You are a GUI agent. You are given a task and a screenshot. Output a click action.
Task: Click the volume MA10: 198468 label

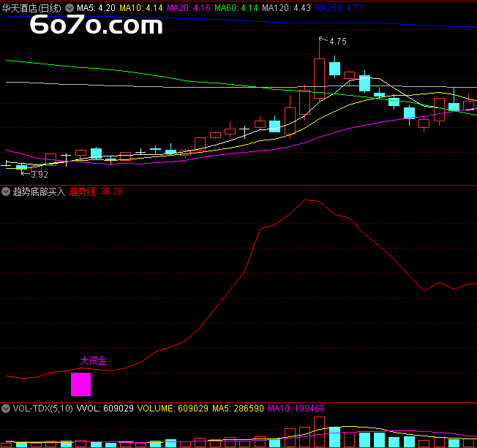click(x=296, y=409)
